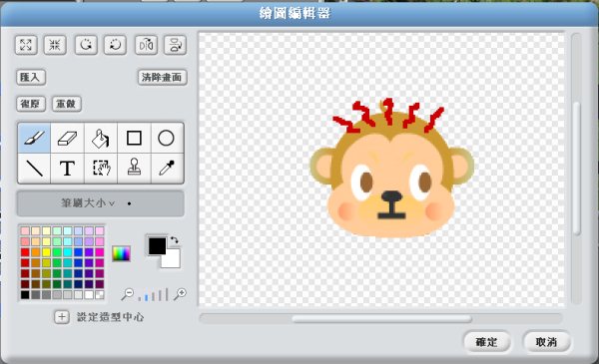The image size is (599, 364).
Task: Click the horizontal canvas scrollbar
Action: [x=381, y=318]
